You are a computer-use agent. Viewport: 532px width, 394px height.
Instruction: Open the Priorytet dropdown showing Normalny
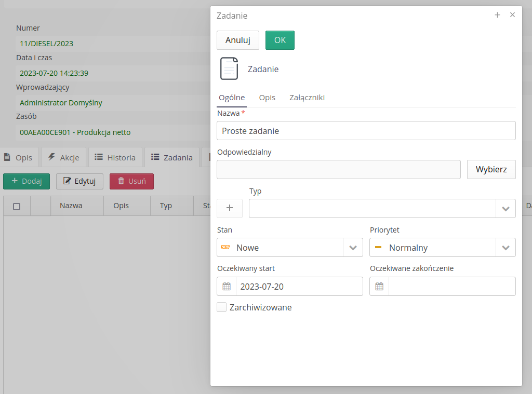tap(506, 248)
